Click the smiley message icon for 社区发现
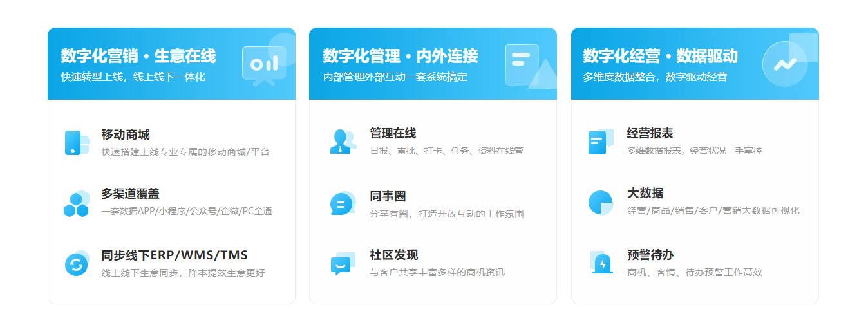The image size is (868, 332). pos(342,264)
